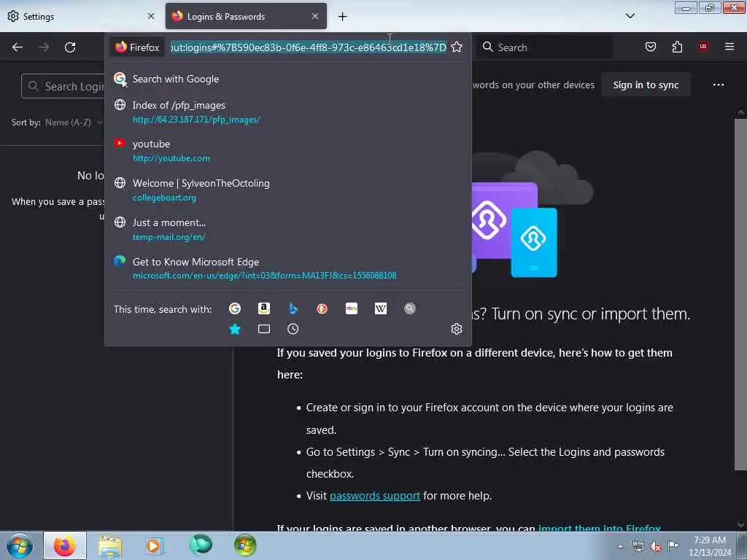Click the page vertical scrollbar

click(740, 295)
